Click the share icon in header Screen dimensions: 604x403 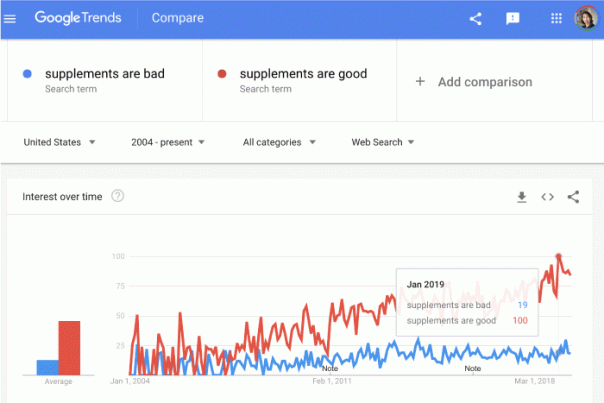pos(475,18)
